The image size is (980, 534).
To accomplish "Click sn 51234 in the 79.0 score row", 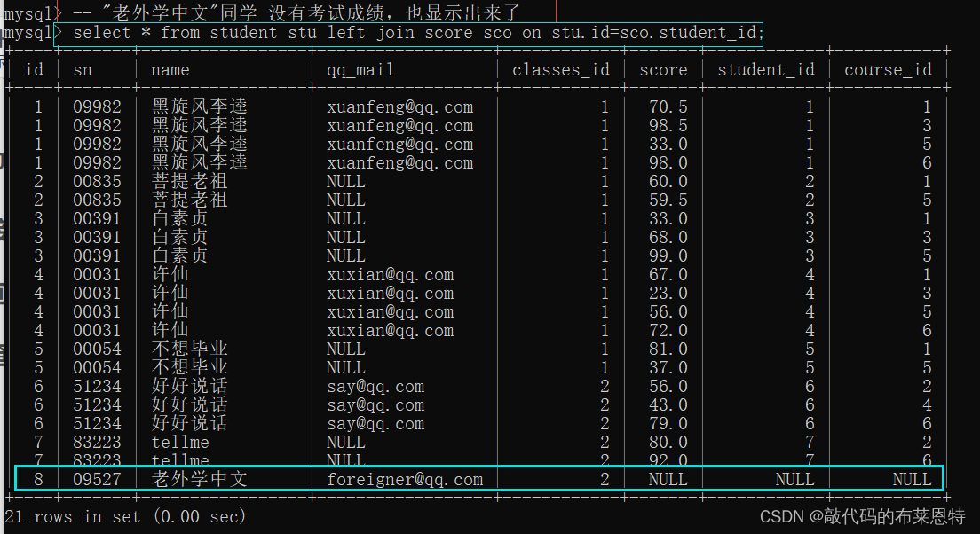I will click(97, 423).
